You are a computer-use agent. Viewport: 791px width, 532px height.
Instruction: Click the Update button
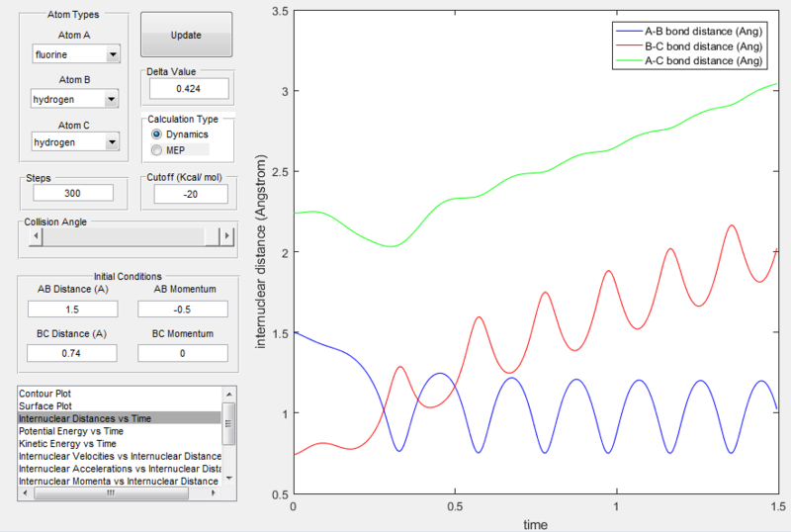coord(186,35)
